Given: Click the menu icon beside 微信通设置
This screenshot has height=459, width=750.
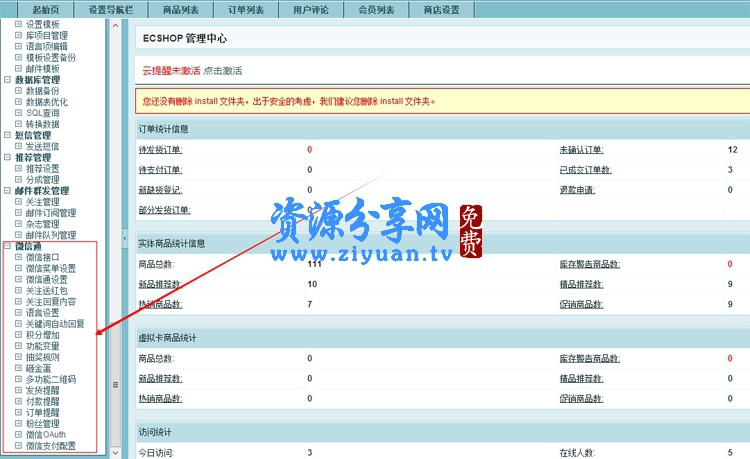Looking at the screenshot, I should pyautogui.click(x=18, y=279).
